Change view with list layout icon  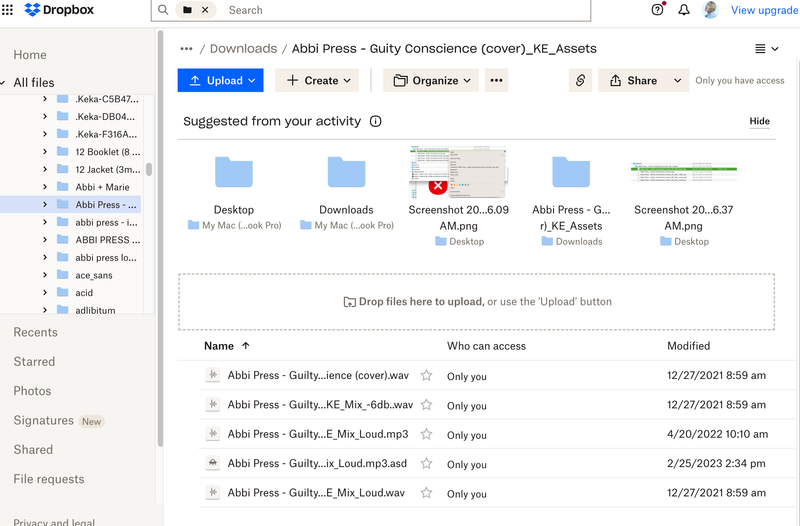click(766, 49)
